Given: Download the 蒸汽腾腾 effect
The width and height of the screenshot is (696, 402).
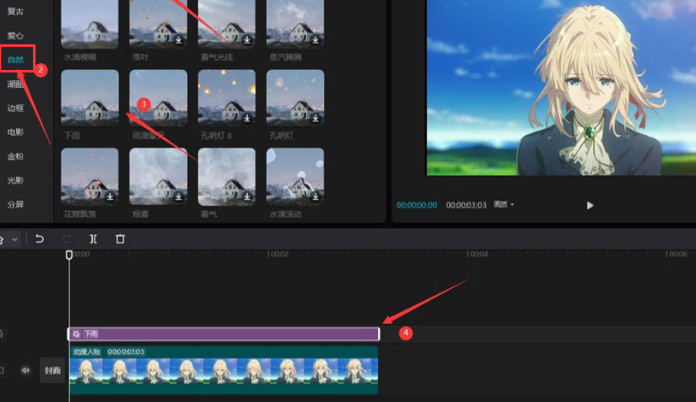Looking at the screenshot, I should click(x=315, y=40).
